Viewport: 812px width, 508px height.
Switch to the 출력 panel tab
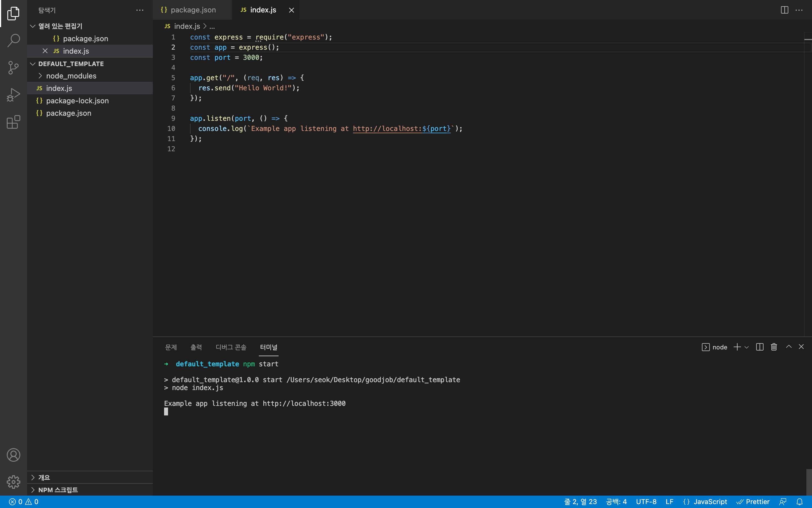click(x=196, y=347)
